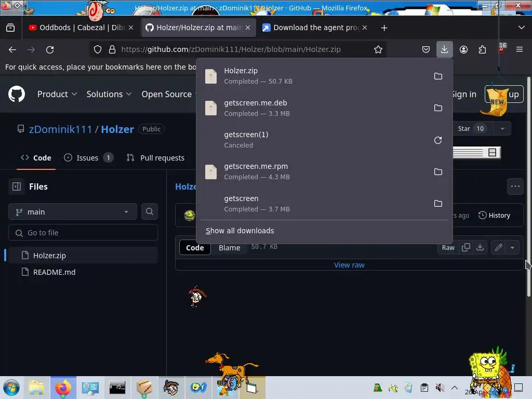The height and width of the screenshot is (399, 532).
Task: Select Holzer.zip in the file tree
Action: pyautogui.click(x=83, y=255)
